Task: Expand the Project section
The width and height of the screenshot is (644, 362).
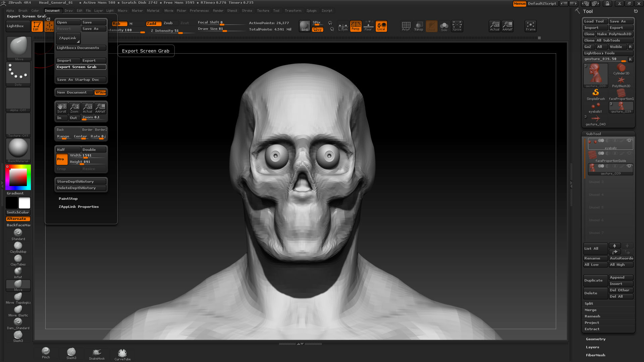Action: click(x=592, y=323)
